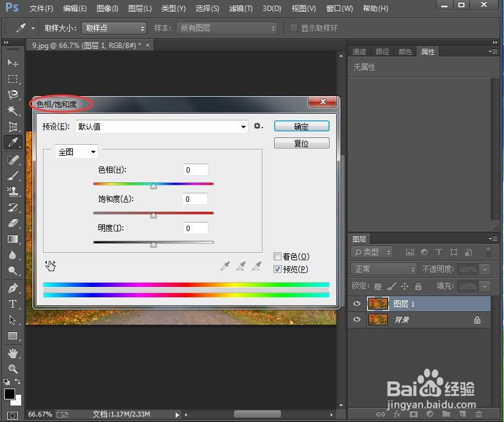Click the first eyedropper in Hue/Saturation dialog
This screenshot has width=504, height=422.
coord(226,266)
